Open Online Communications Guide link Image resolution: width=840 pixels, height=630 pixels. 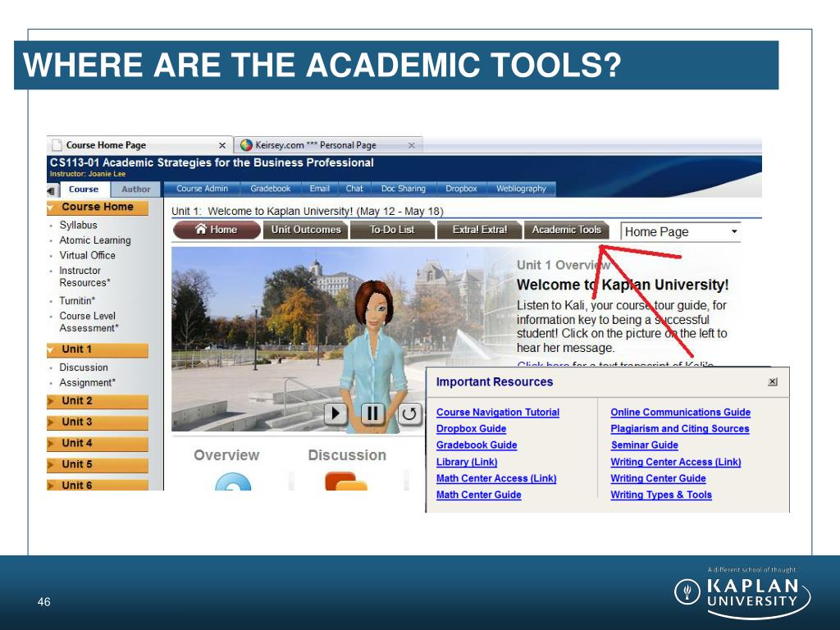tap(680, 412)
